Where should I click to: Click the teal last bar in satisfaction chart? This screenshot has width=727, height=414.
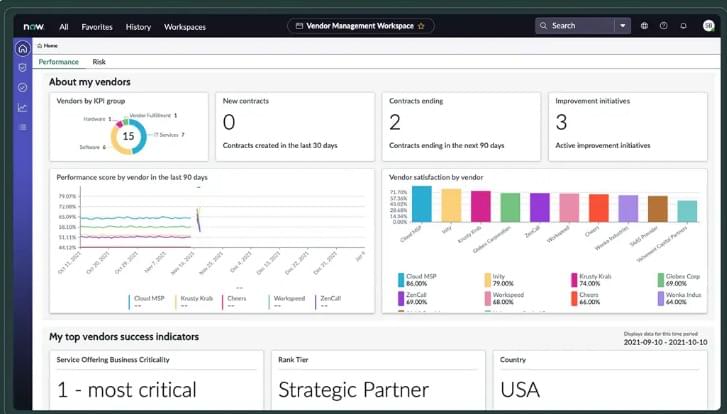pyautogui.click(x=687, y=211)
